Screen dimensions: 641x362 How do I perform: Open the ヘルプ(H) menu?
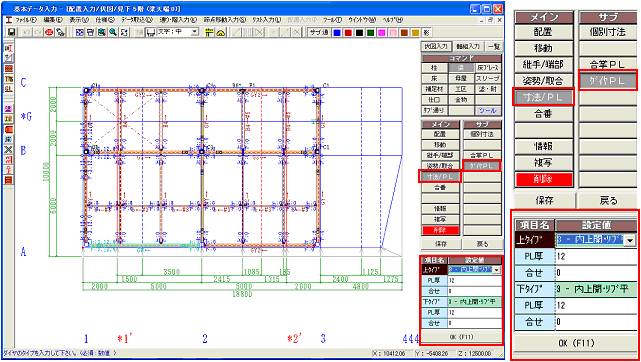pyautogui.click(x=392, y=20)
